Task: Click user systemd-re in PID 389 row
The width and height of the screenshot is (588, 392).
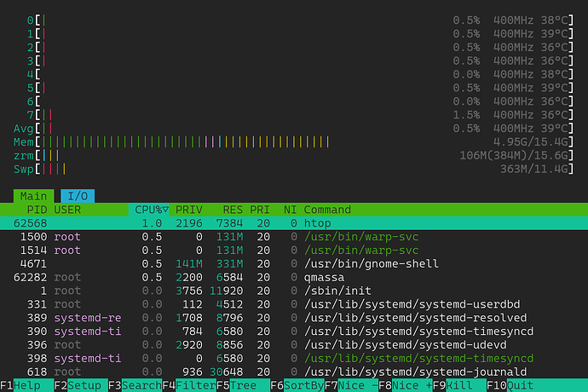Action: 88,318
